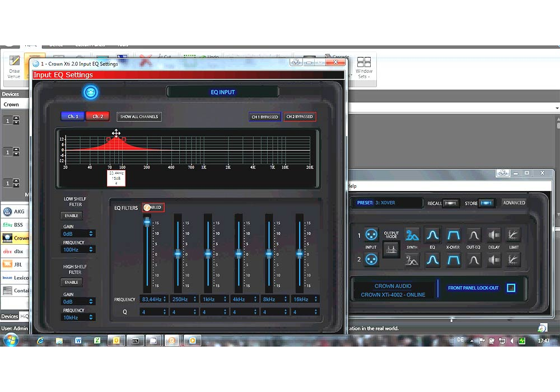The height and width of the screenshot is (392, 560).
Task: Select Lexicon in device list
Action: pyautogui.click(x=15, y=278)
